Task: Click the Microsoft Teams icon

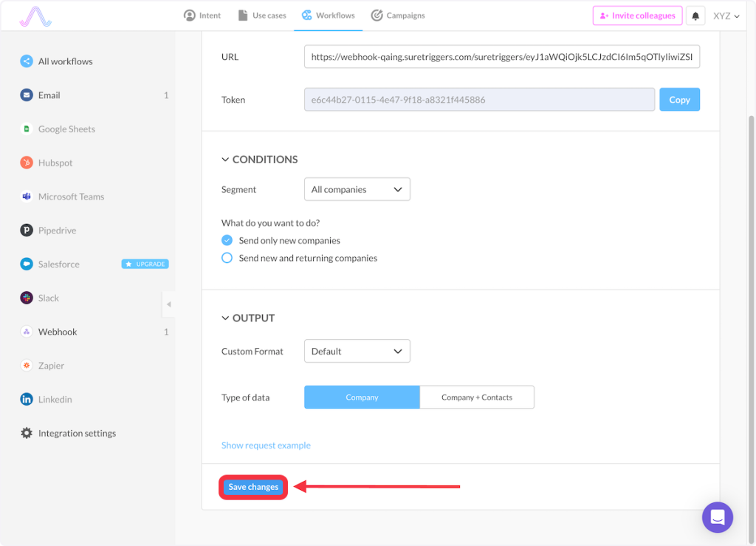Action: (27, 197)
